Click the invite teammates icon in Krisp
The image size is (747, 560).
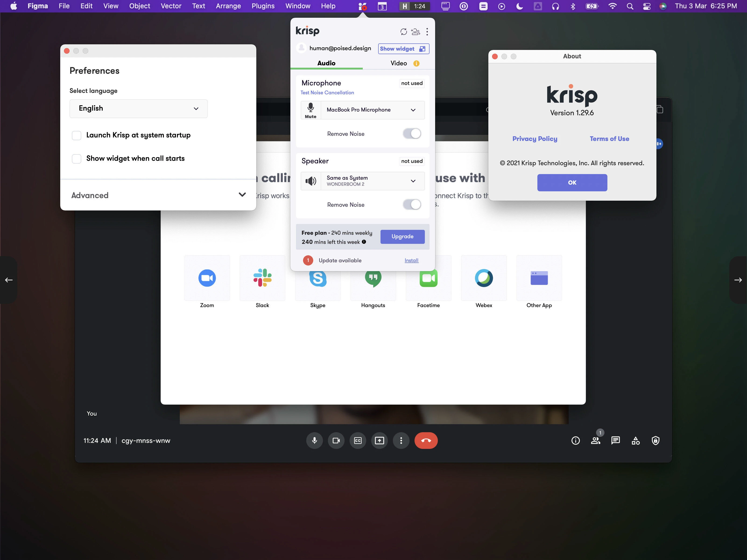(x=415, y=32)
